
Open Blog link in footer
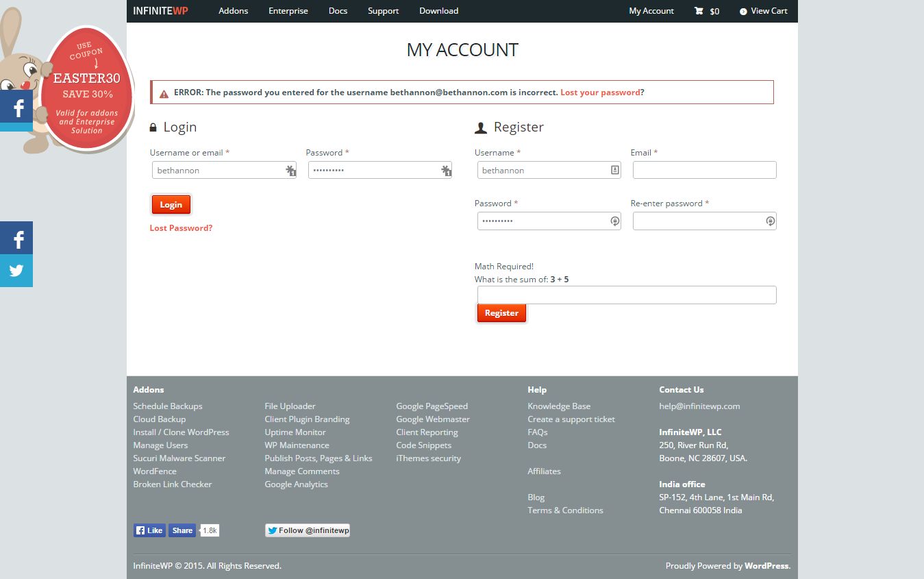point(536,497)
